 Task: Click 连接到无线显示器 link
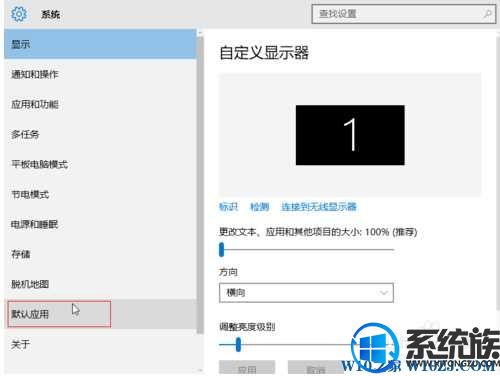coord(319,207)
